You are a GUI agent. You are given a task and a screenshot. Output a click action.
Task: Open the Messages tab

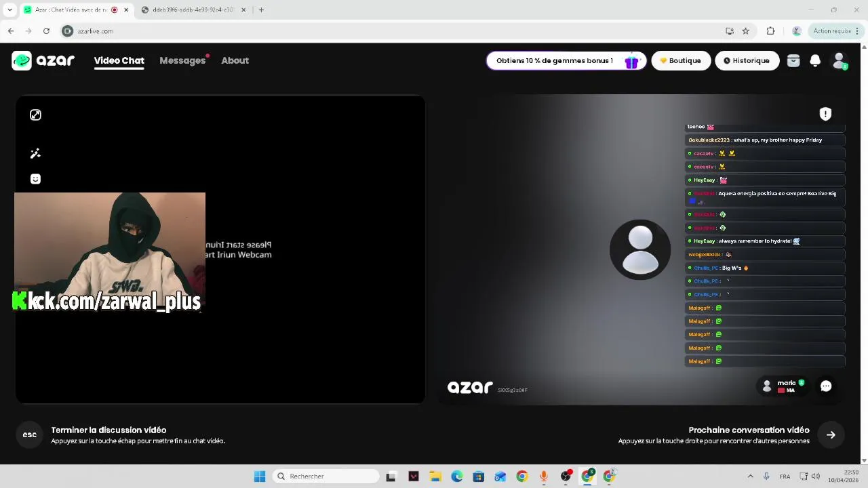(182, 60)
